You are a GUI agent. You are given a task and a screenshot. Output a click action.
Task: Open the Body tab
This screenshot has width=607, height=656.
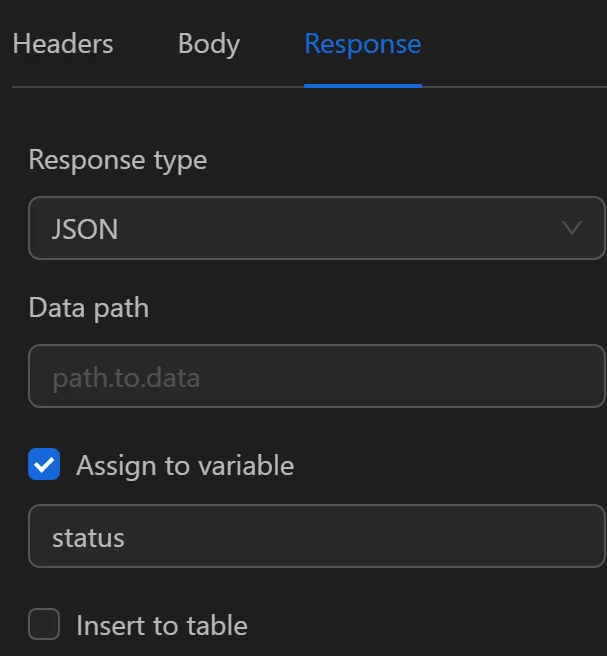(x=208, y=44)
